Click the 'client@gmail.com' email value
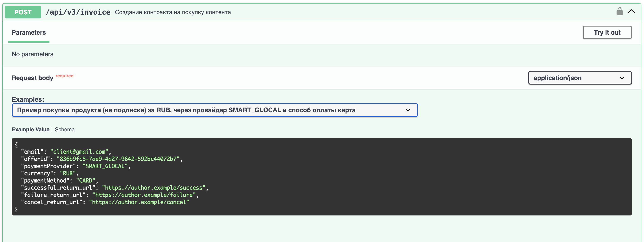This screenshot has width=644, height=242. click(79, 152)
